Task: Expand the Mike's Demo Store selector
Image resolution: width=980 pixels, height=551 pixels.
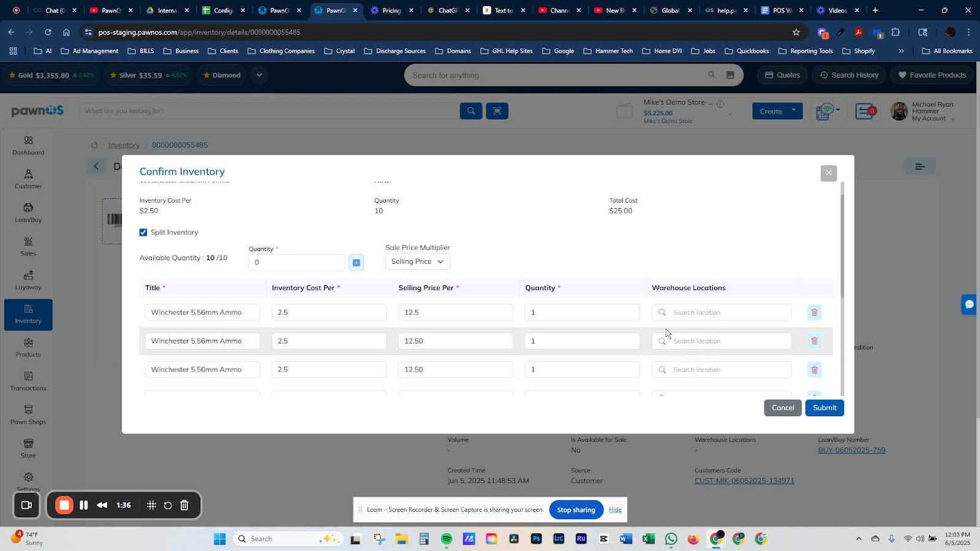Action: click(730, 114)
